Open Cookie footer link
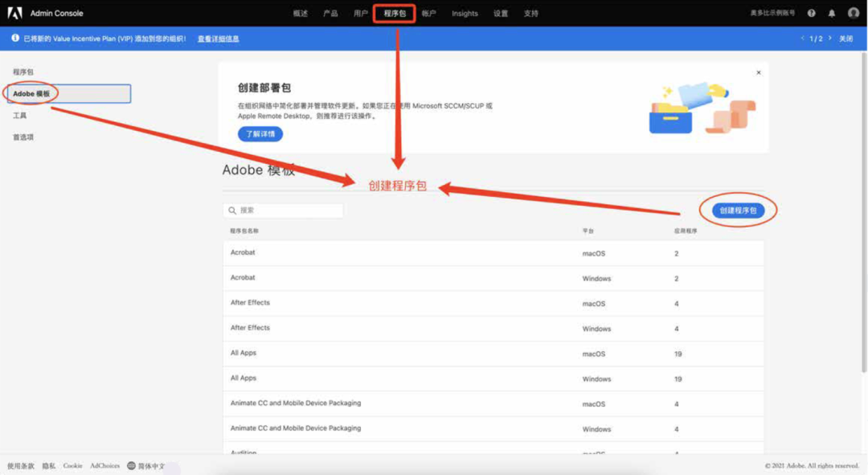 click(x=72, y=465)
